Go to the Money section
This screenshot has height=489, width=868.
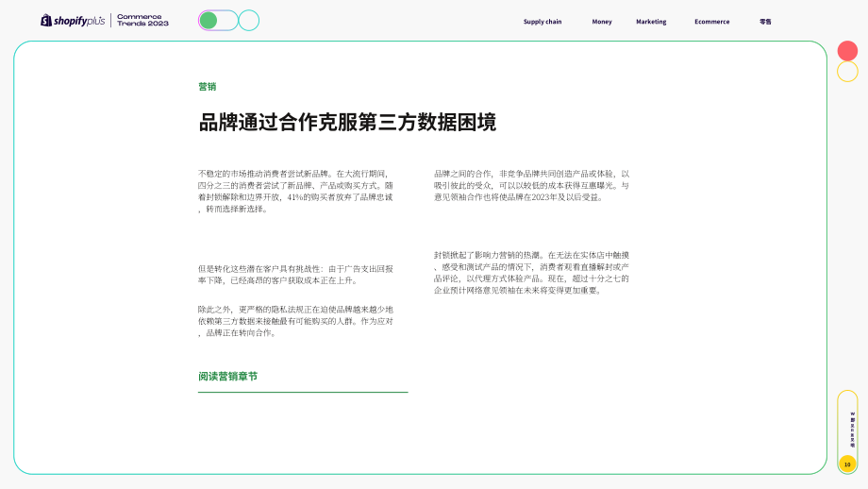coord(602,22)
